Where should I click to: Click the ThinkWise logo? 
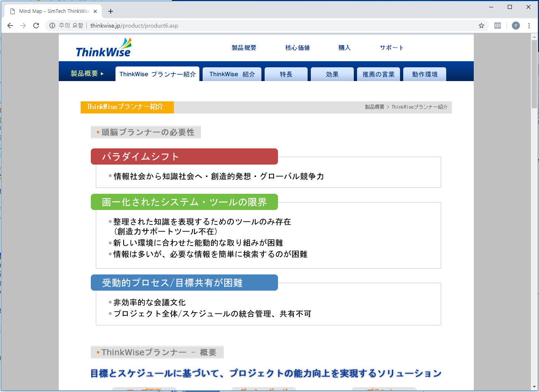click(x=104, y=48)
